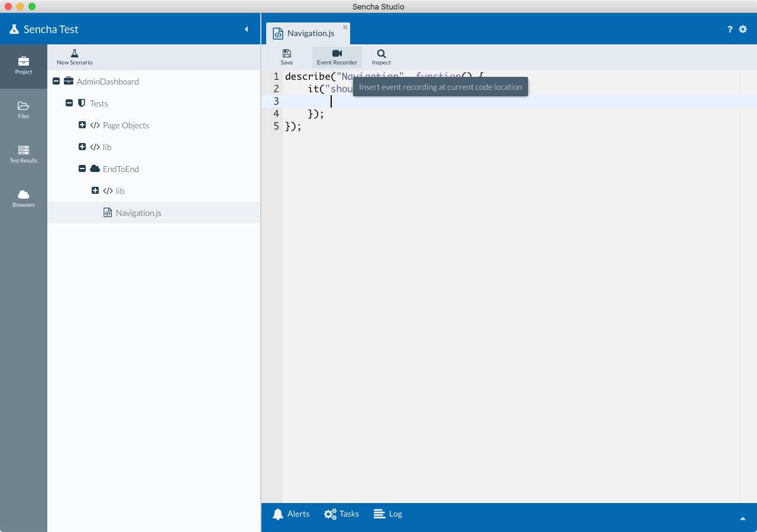Save the Navigation.js file

click(x=287, y=57)
